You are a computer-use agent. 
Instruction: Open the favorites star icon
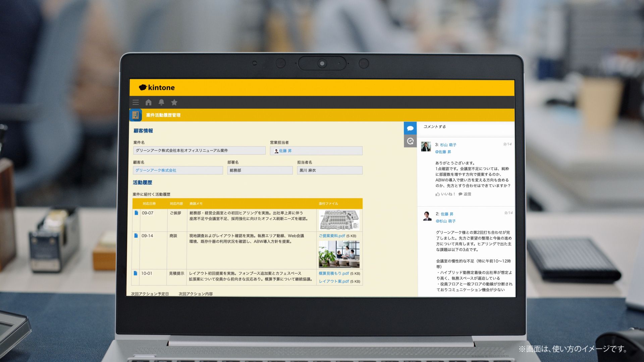[174, 102]
